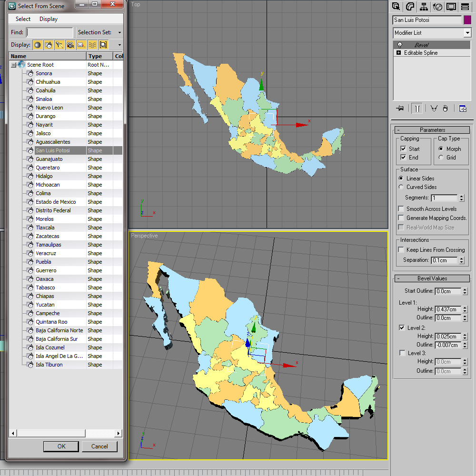Image resolution: width=476 pixels, height=476 pixels.
Task: Select the Curved Sides radio button
Action: click(x=400, y=187)
